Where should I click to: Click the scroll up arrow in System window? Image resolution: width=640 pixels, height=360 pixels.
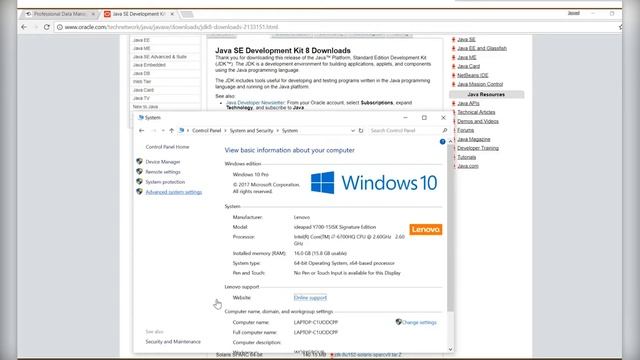coord(451,142)
